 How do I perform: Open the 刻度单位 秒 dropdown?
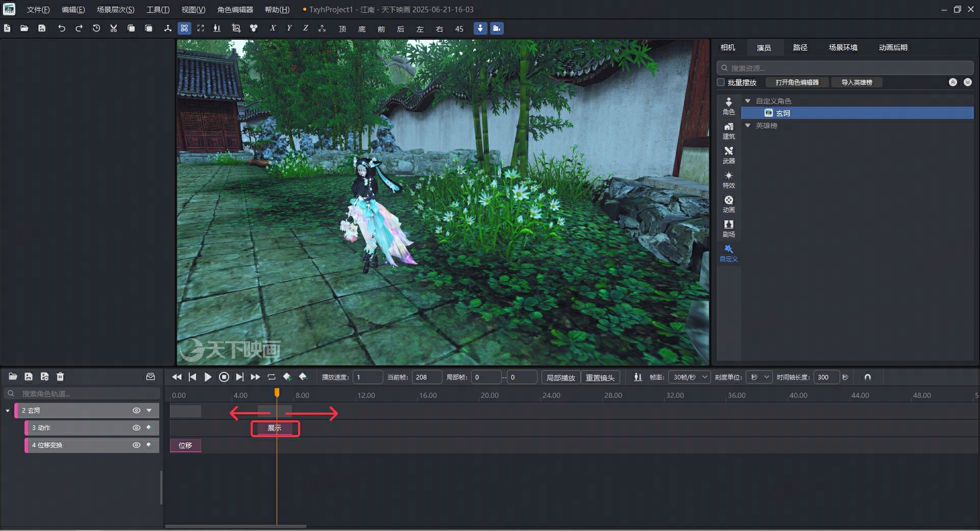(x=759, y=377)
